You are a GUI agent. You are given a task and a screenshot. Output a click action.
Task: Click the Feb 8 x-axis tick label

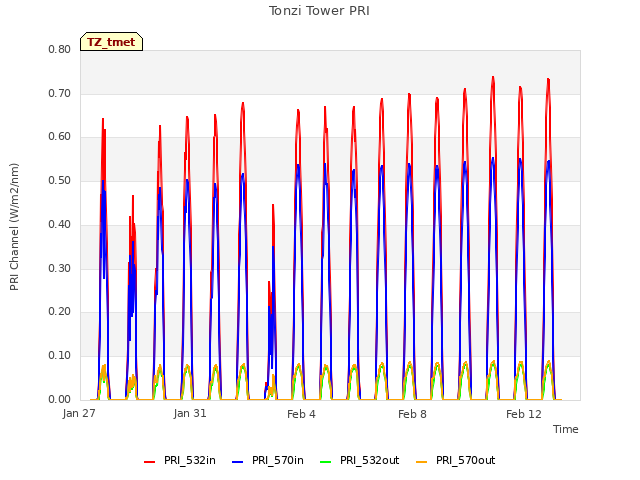[x=412, y=414]
